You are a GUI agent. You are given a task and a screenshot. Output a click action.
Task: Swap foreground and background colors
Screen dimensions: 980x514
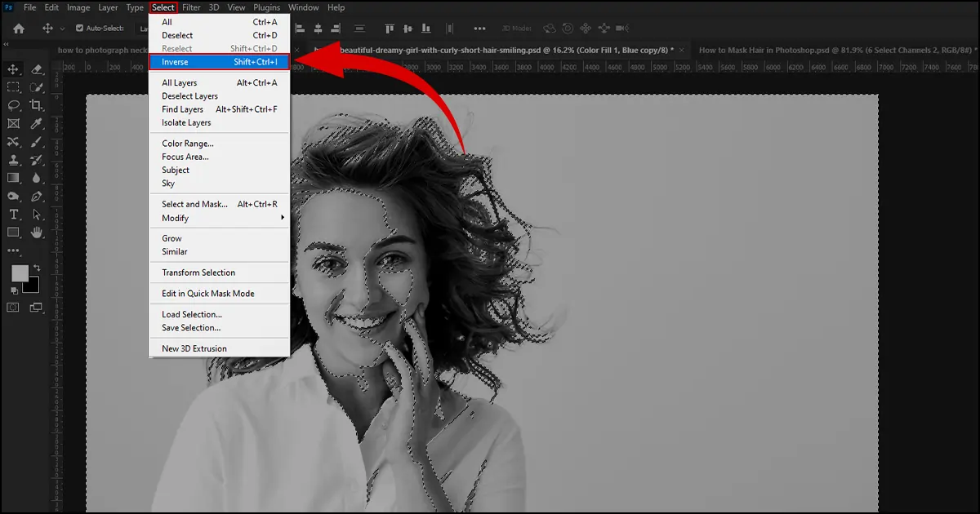click(36, 268)
